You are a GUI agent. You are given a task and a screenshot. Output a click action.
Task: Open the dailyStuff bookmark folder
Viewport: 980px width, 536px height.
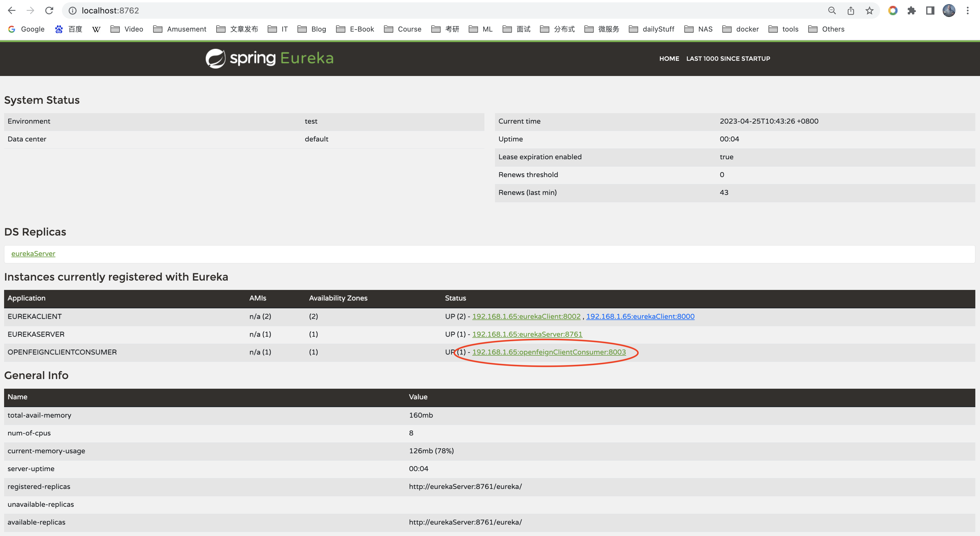[651, 29]
